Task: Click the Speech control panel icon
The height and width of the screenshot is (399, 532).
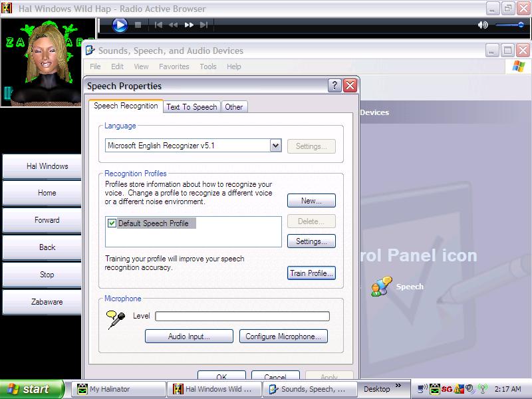Action: click(382, 287)
